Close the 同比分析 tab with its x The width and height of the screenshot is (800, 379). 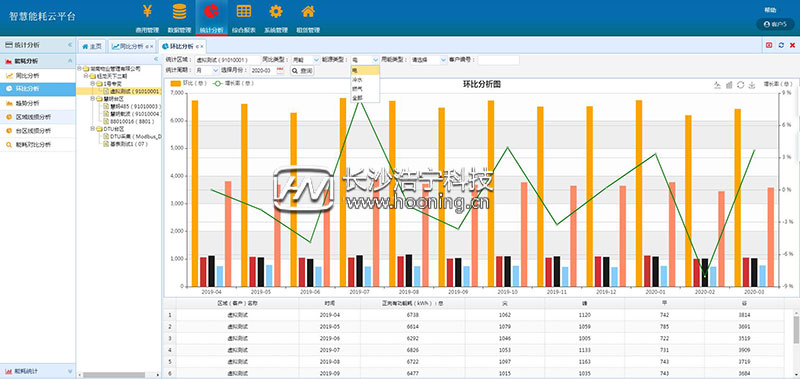tap(151, 46)
